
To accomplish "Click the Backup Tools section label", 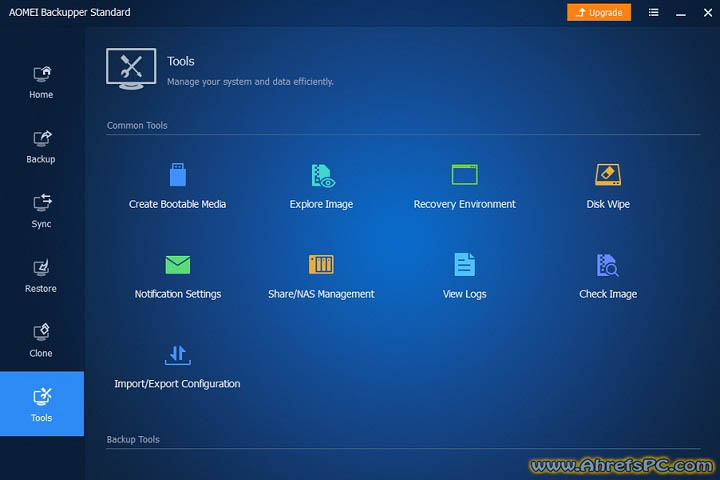I will click(133, 440).
